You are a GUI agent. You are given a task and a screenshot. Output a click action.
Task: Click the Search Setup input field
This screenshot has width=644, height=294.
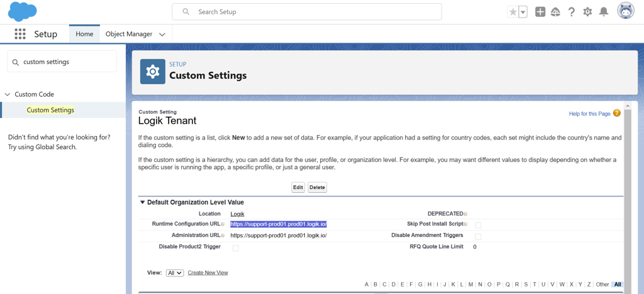tap(307, 12)
